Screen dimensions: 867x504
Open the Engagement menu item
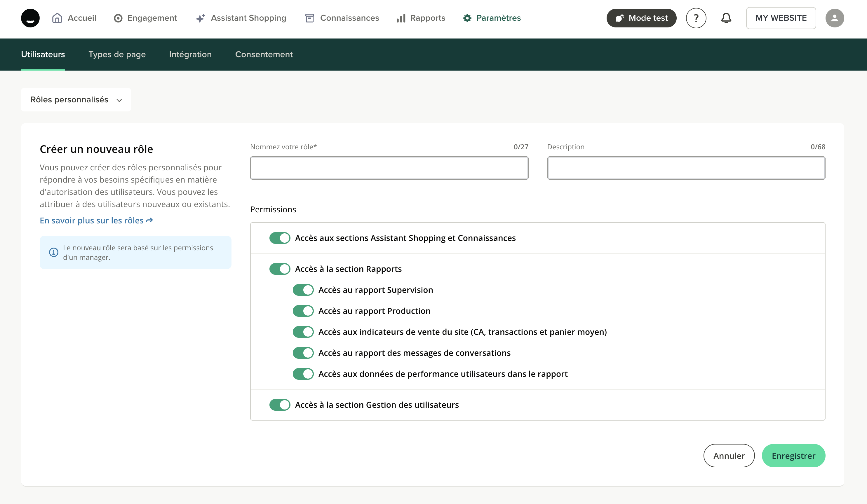pyautogui.click(x=145, y=18)
